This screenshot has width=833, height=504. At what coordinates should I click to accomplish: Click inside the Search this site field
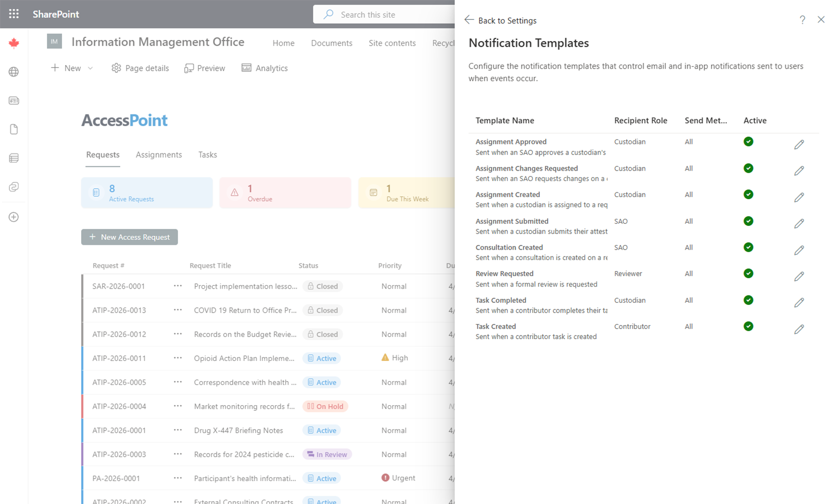[x=385, y=14]
